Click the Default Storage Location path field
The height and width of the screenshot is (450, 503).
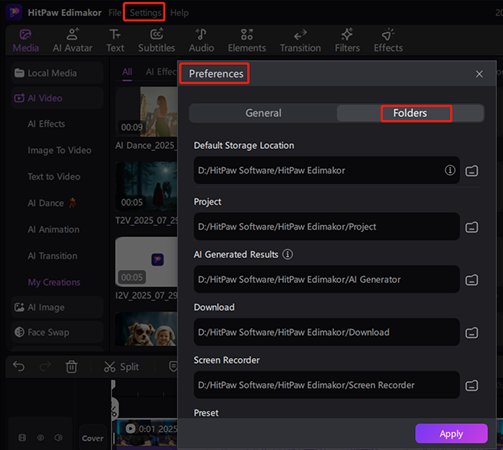coord(327,170)
